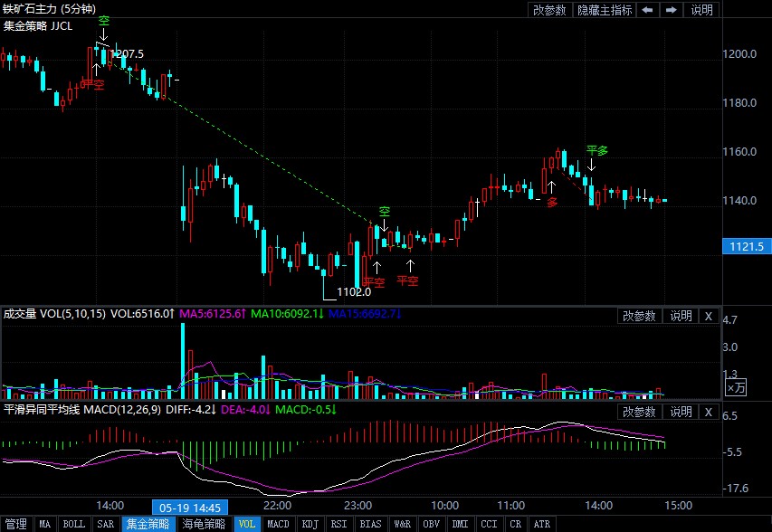
Task: Open 改参数 in volume panel
Action: [x=640, y=316]
